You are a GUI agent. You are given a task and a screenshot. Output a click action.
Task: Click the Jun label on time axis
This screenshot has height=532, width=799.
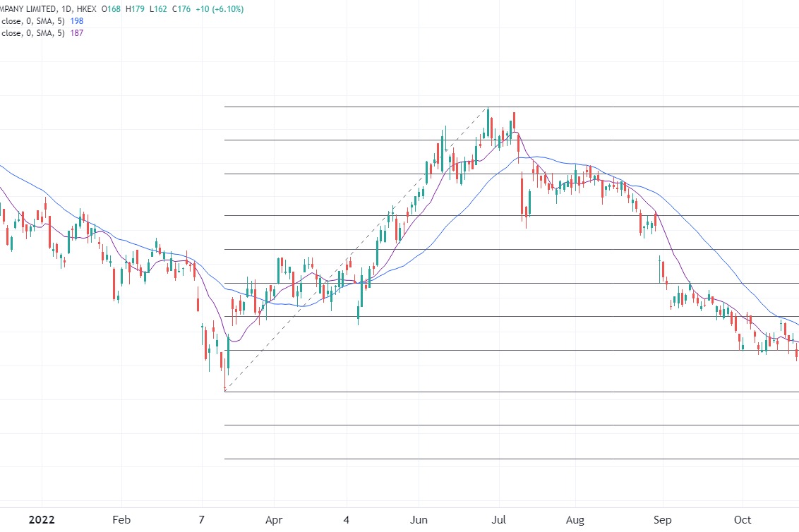tap(420, 521)
